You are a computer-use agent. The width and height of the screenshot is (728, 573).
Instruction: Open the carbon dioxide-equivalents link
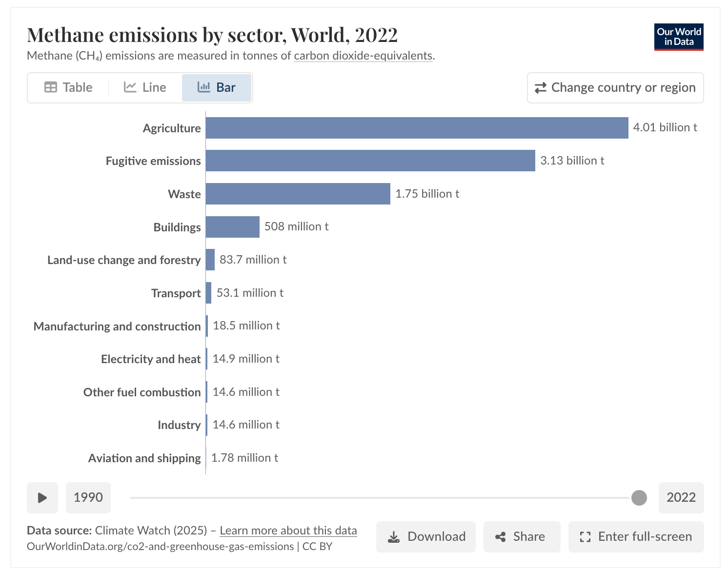pos(363,56)
